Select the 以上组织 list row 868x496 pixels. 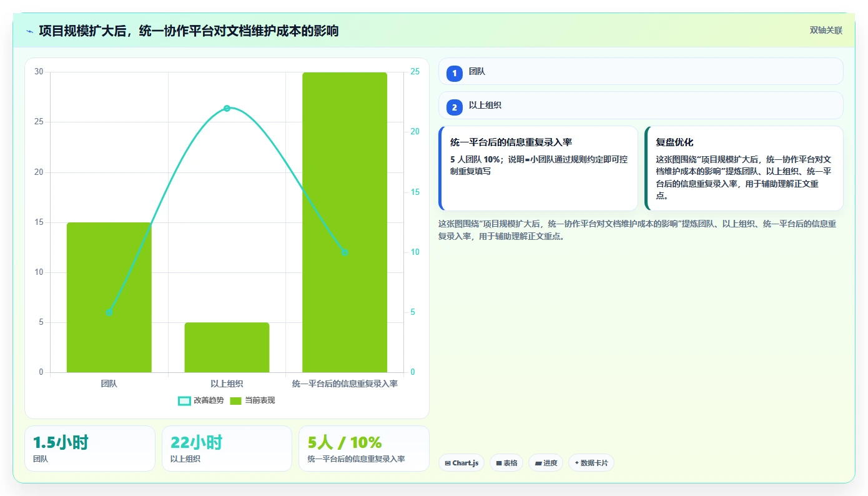pos(641,106)
